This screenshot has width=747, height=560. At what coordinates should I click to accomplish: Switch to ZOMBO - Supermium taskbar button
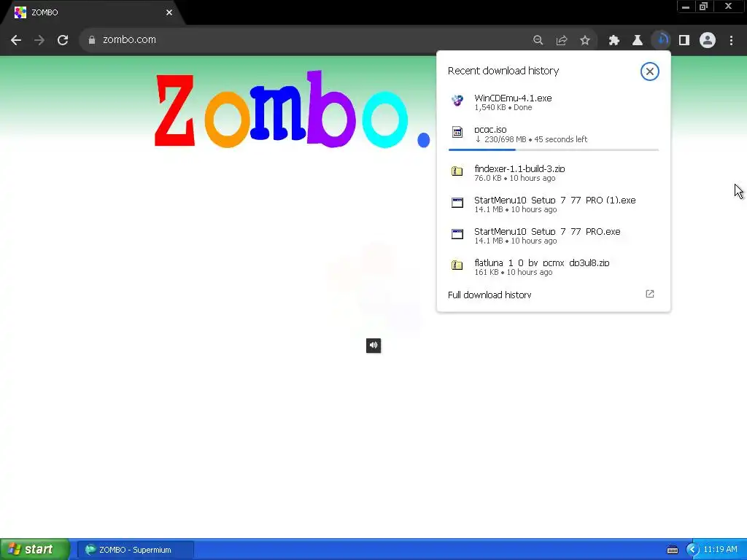point(136,550)
